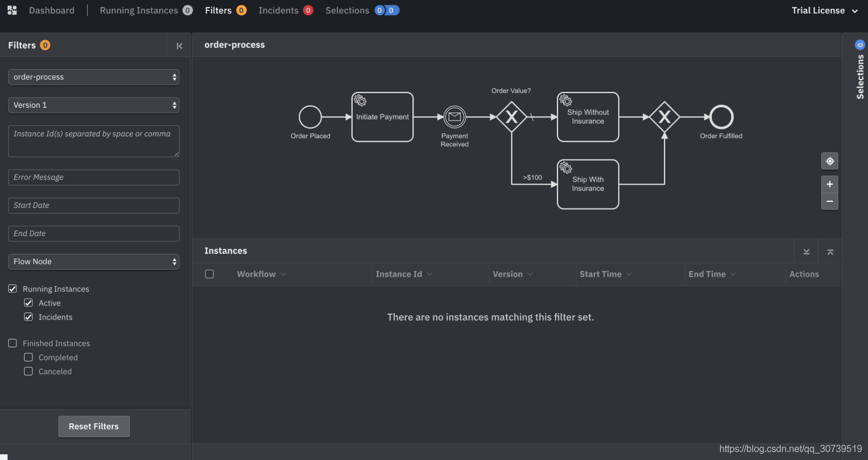Go to Dashboard
This screenshot has width=868, height=460.
click(x=51, y=11)
